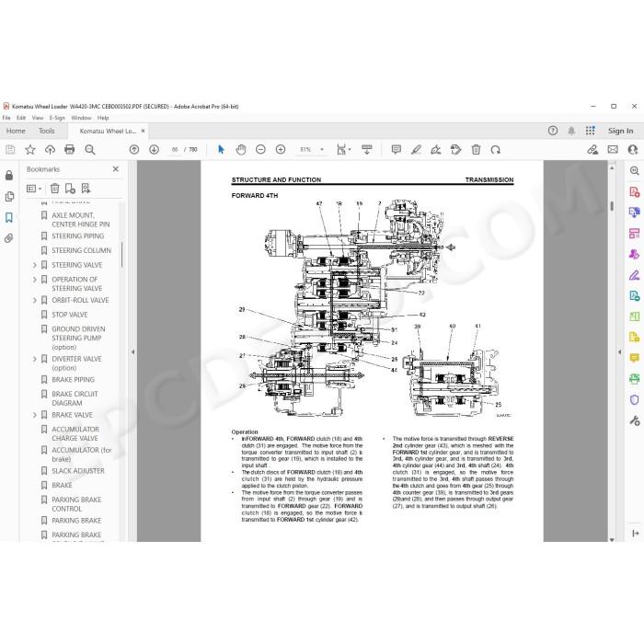Open the attachments paperclip panel

tap(9, 238)
